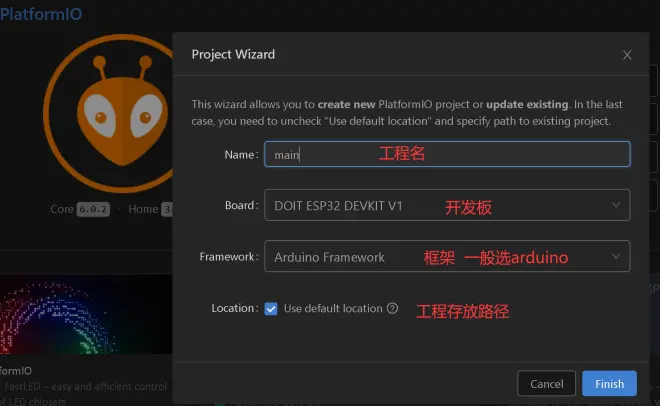Click the help icon next to Use default location
Image resolution: width=660 pixels, height=406 pixels.
pyautogui.click(x=392, y=308)
